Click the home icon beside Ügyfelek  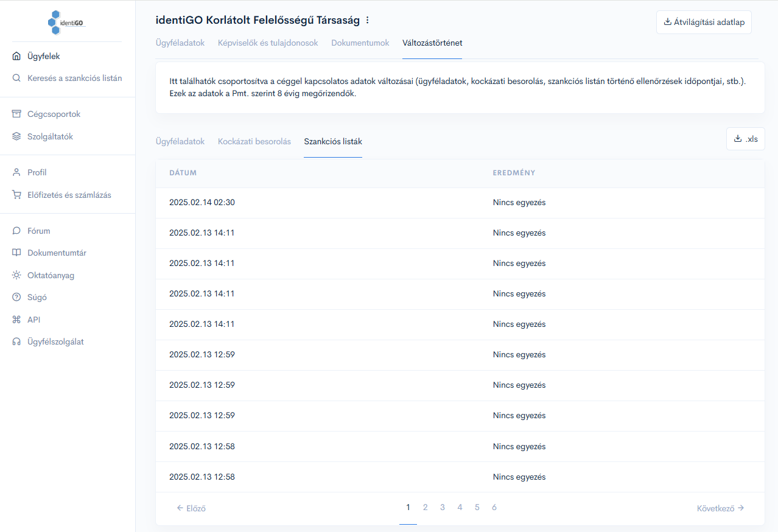coord(16,56)
